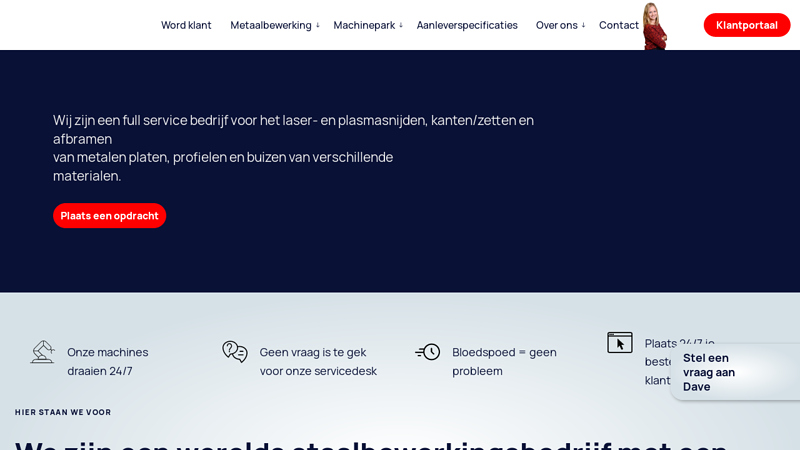The width and height of the screenshot is (800, 450).
Task: Click the full service bedrijf intro paragraph
Action: tap(293, 148)
